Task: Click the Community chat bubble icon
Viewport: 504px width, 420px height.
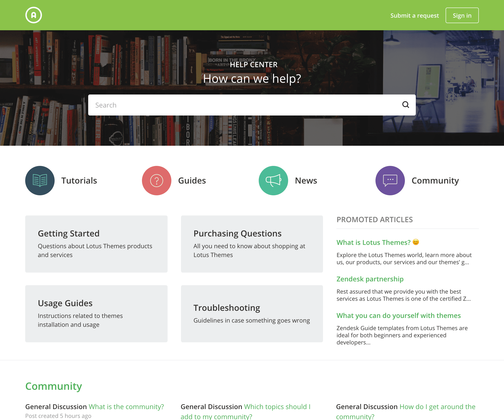Action: pos(390,180)
